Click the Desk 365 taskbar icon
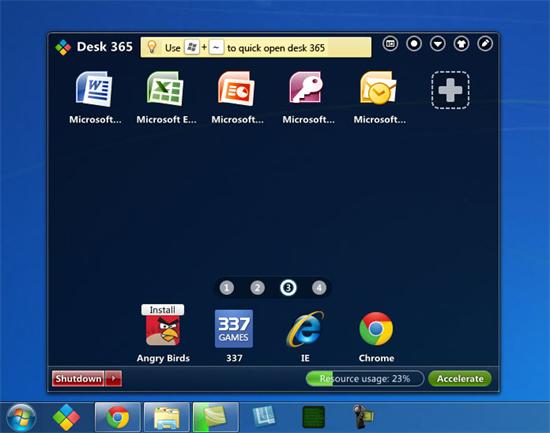550x433 pixels. [66, 418]
